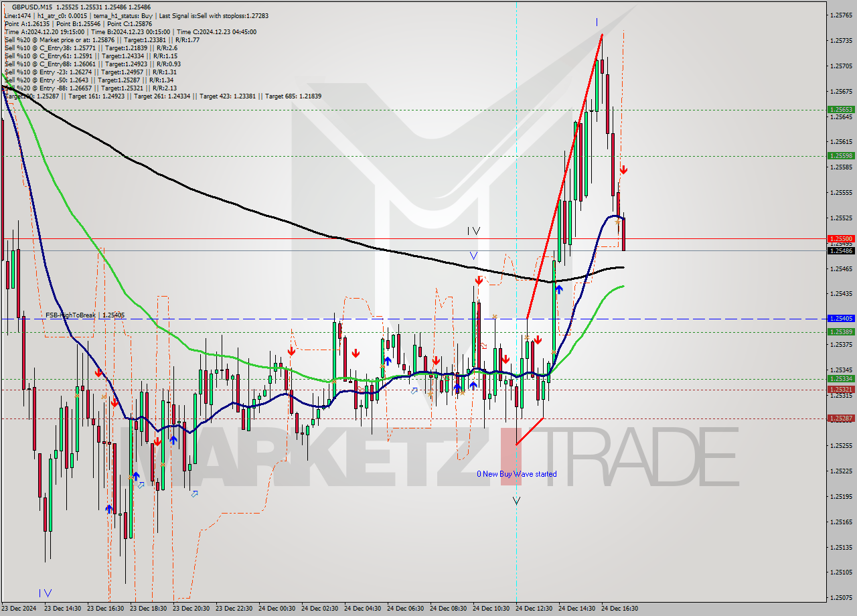This screenshot has width=857, height=616.
Task: Click the '0 New Buy Wave started' label
Action: (516, 474)
